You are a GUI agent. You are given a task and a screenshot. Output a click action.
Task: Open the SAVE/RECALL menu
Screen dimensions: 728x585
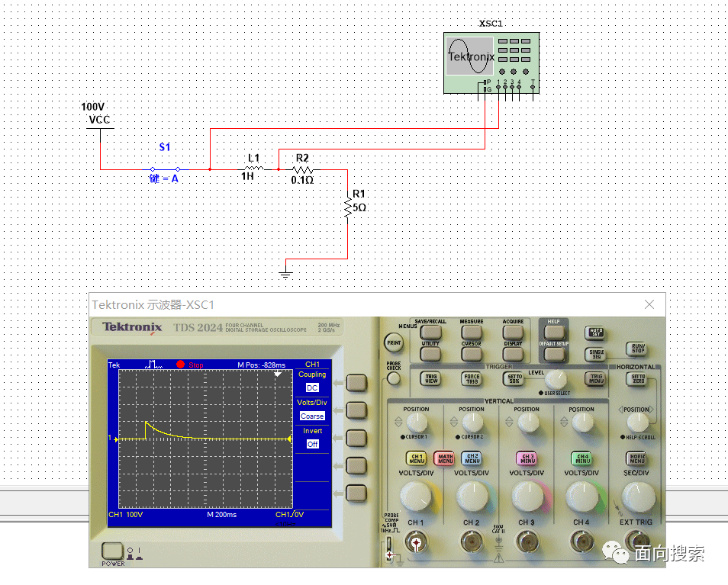430,332
